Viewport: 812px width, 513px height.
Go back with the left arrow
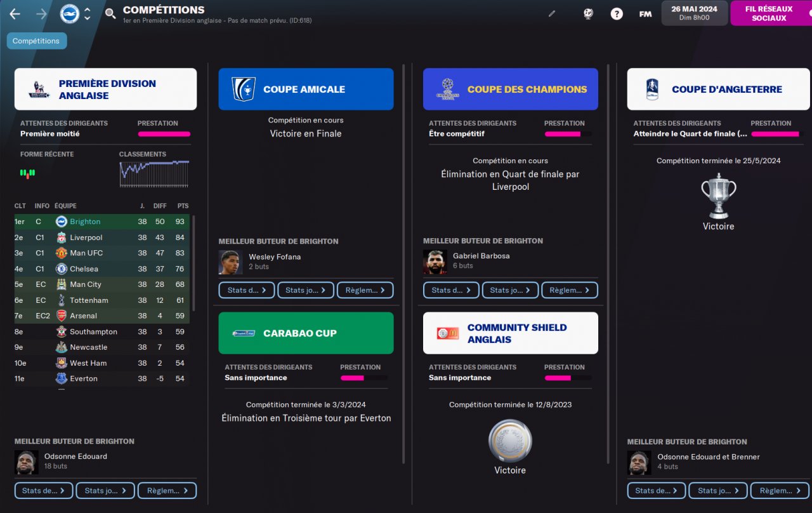15,13
